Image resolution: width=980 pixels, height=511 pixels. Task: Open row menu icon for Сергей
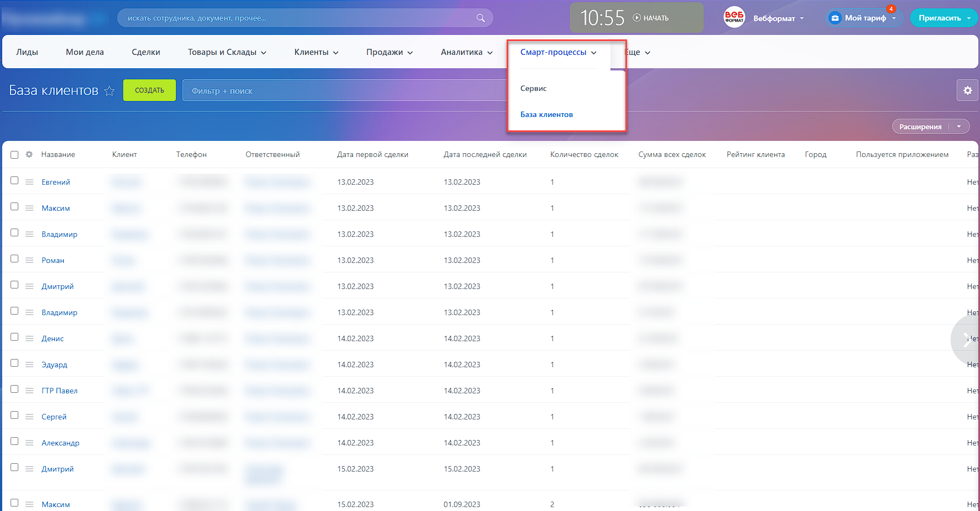[x=29, y=417]
